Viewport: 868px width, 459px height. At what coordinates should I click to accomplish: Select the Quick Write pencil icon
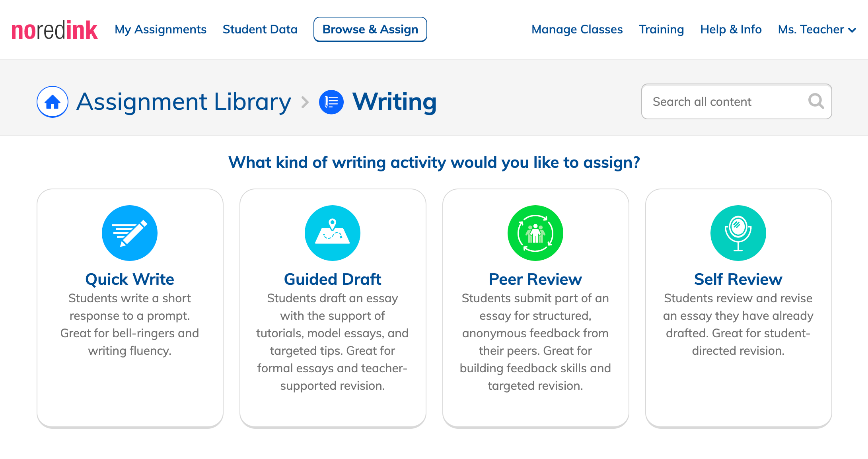130,233
